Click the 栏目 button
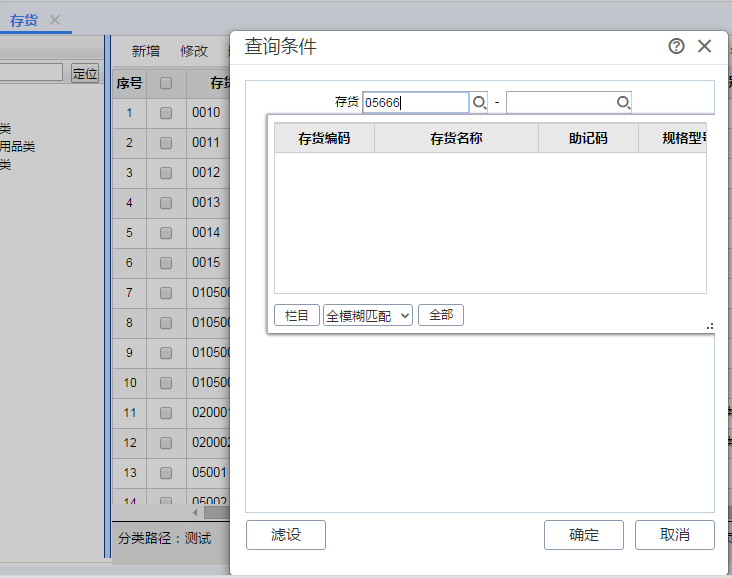This screenshot has height=578, width=732. [x=297, y=315]
